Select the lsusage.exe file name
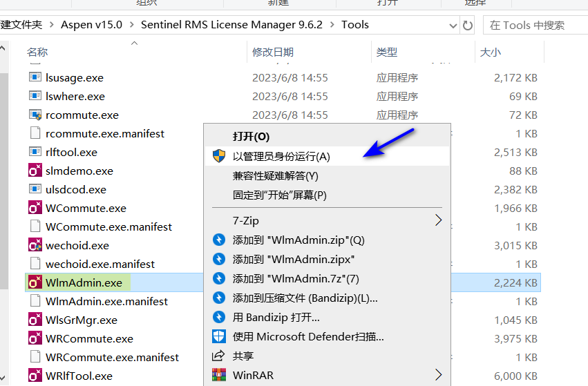 point(75,77)
